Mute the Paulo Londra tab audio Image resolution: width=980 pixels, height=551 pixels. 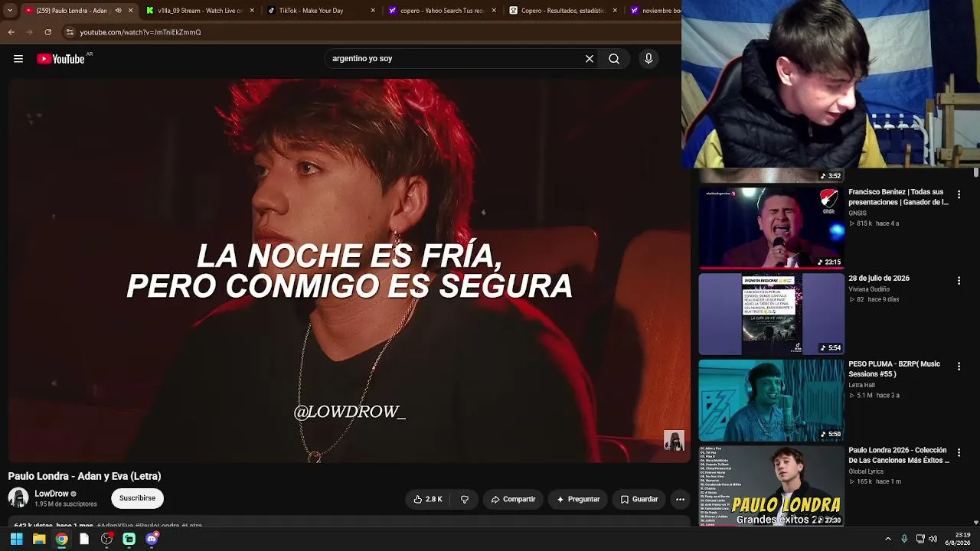118,11
